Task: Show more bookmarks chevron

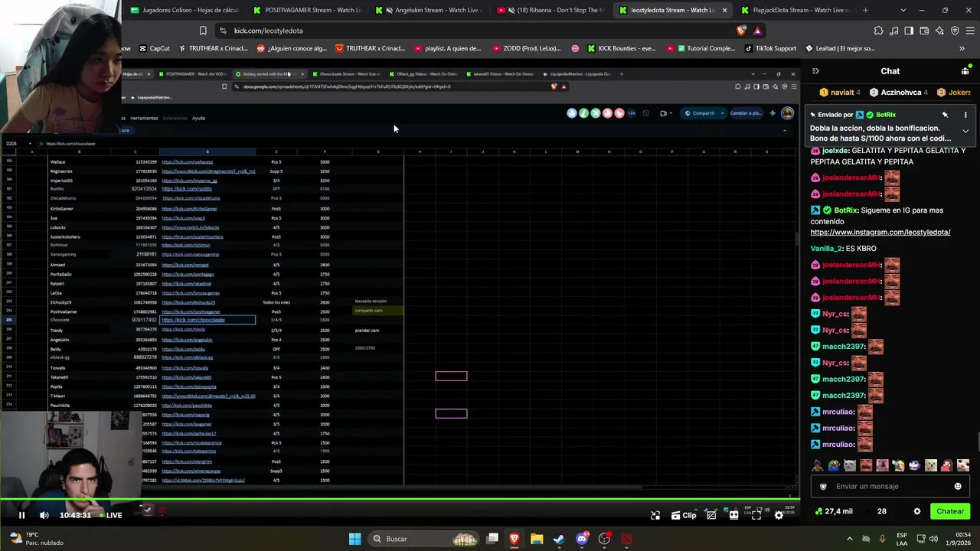Action: (962, 48)
